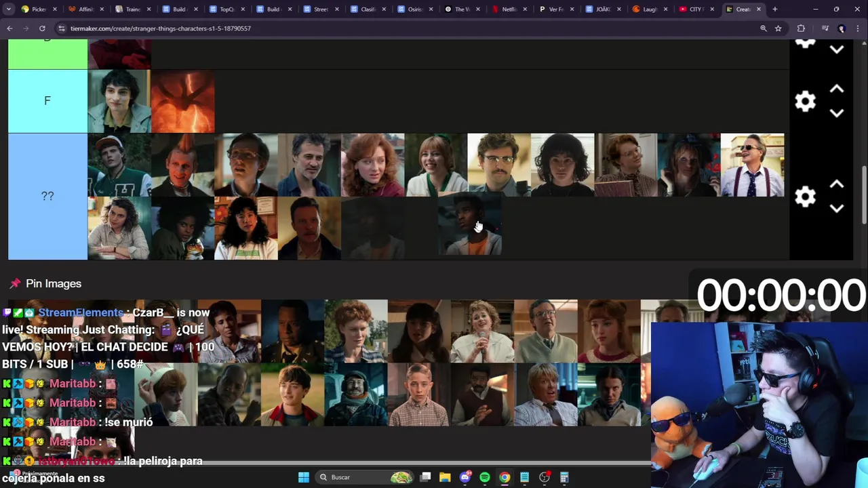Close the active Creat tab
The height and width of the screenshot is (488, 868).
759,9
